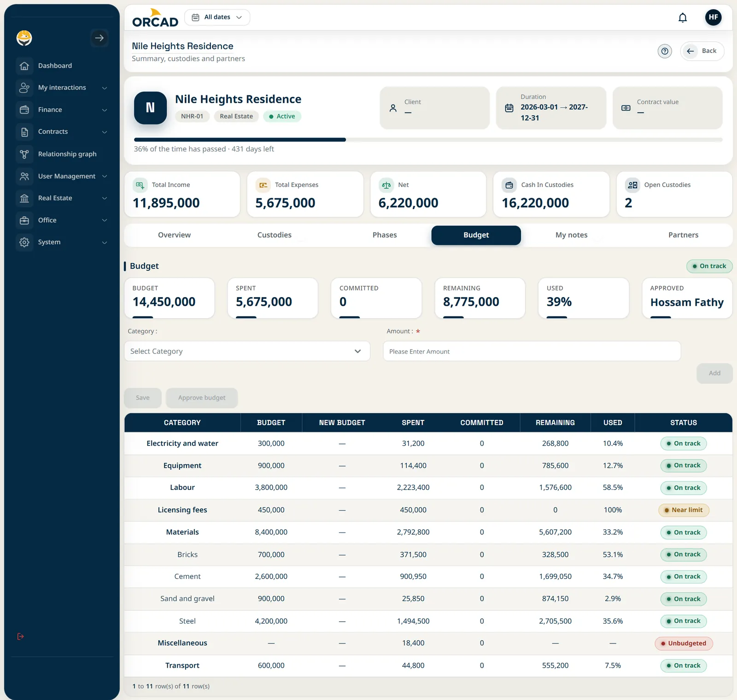The image size is (737, 700).
Task: Click the Licensing fees category cell
Action: (x=182, y=510)
